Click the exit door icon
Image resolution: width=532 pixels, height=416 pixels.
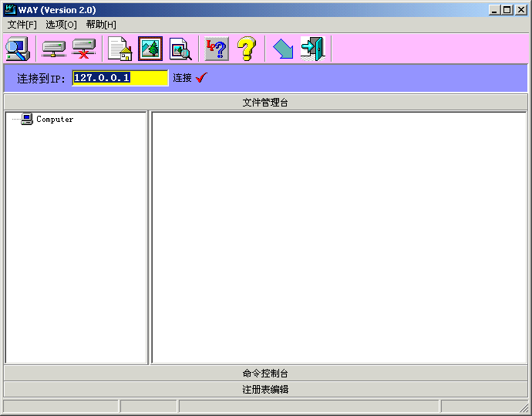(312, 49)
